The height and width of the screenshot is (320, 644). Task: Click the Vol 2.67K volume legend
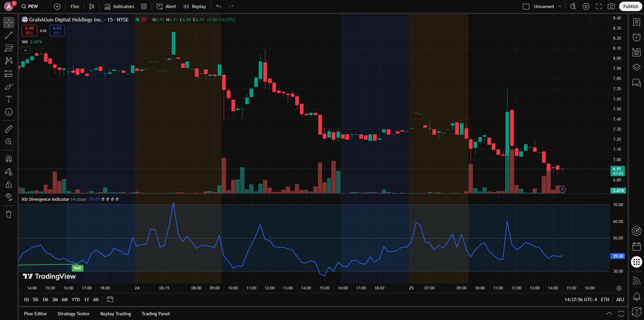pos(32,41)
